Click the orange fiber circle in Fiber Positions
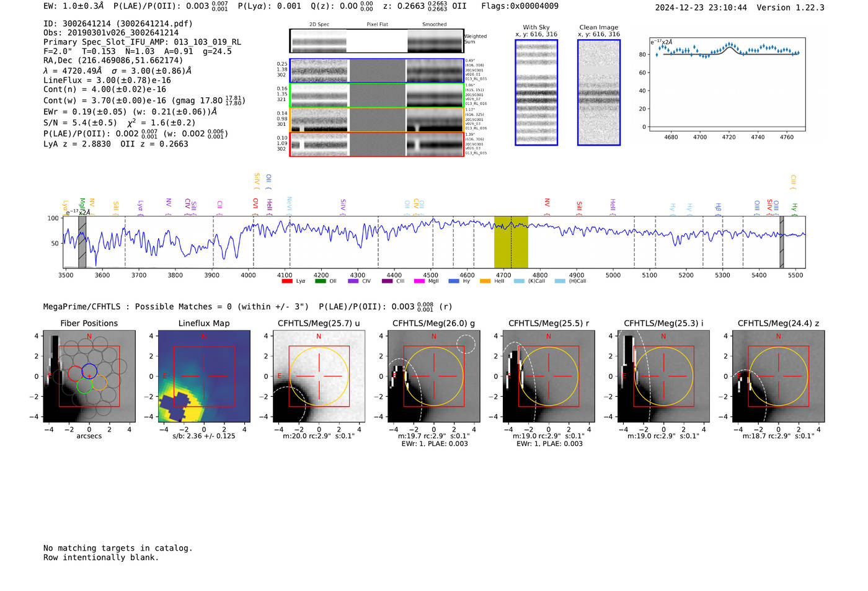This screenshot has height=591, width=868. (99, 383)
